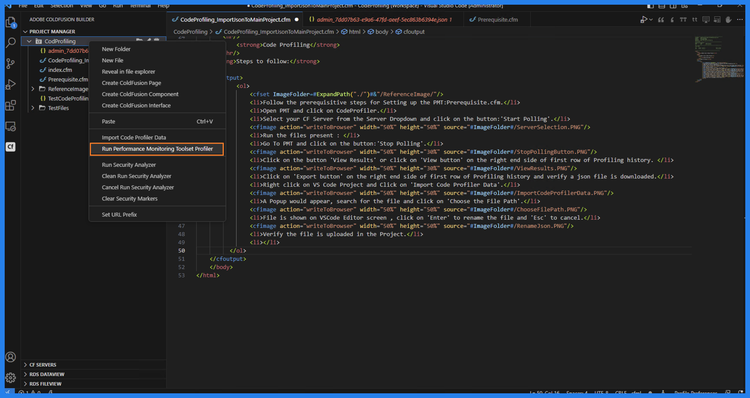This screenshot has height=398, width=750.
Task: Select Clear Security Markers
Action: click(157, 199)
